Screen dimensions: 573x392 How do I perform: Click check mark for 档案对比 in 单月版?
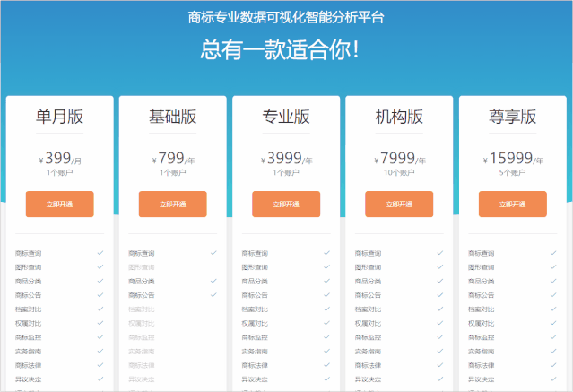[100, 309]
